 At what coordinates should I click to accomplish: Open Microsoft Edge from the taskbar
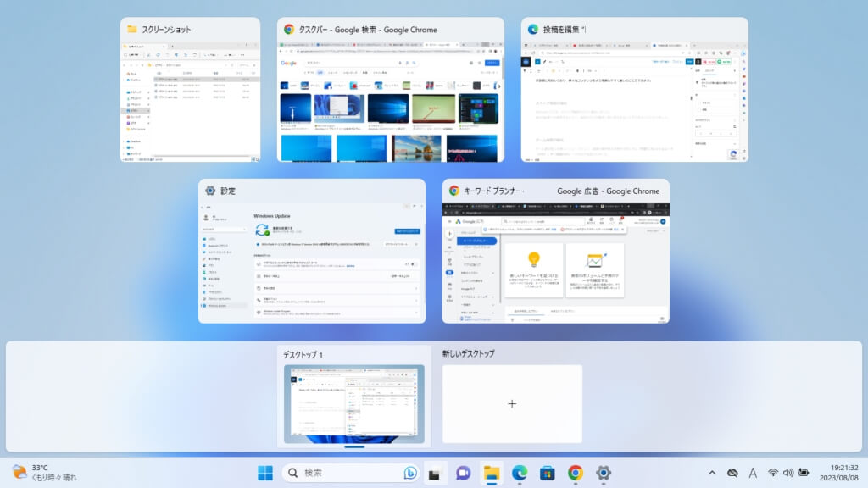click(520, 473)
